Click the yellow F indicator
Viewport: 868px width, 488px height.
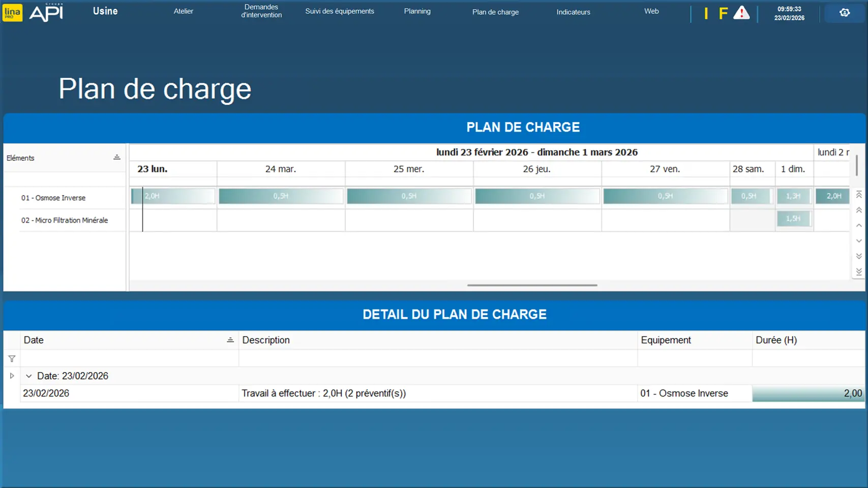[723, 13]
